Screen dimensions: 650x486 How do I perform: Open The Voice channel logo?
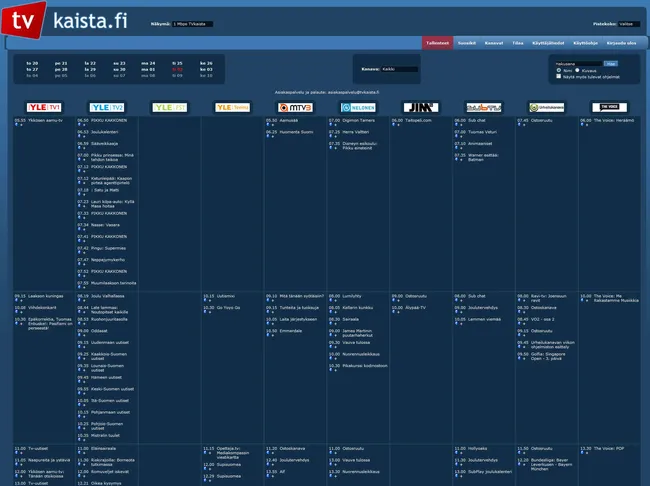(x=609, y=107)
